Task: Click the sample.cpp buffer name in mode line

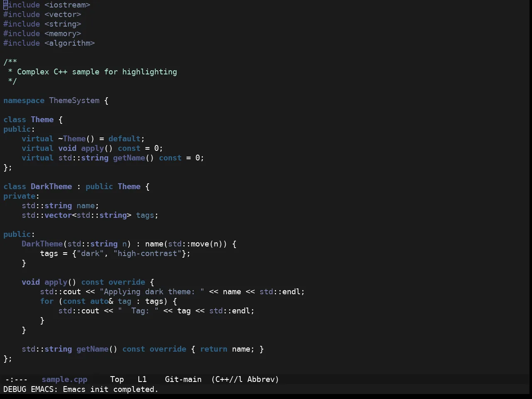Action: pos(64,379)
